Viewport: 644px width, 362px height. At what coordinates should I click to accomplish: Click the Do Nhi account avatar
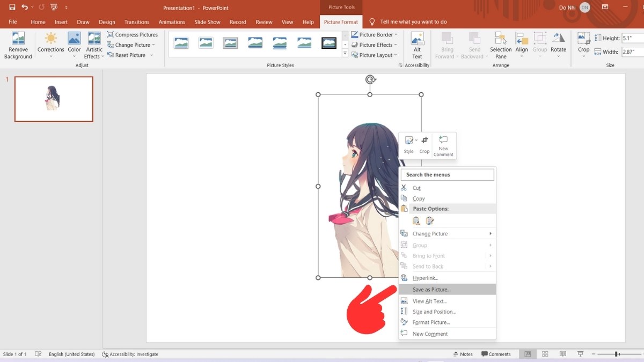(584, 8)
